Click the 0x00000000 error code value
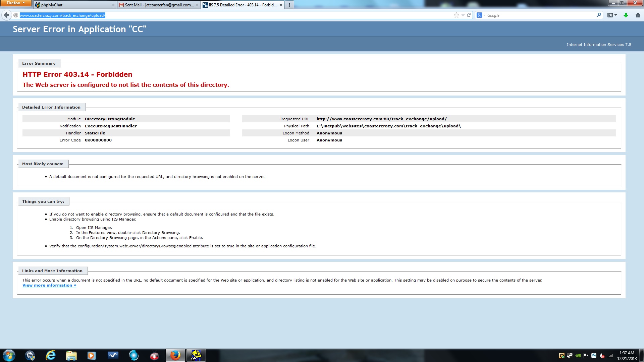The image size is (644, 362). click(98, 140)
